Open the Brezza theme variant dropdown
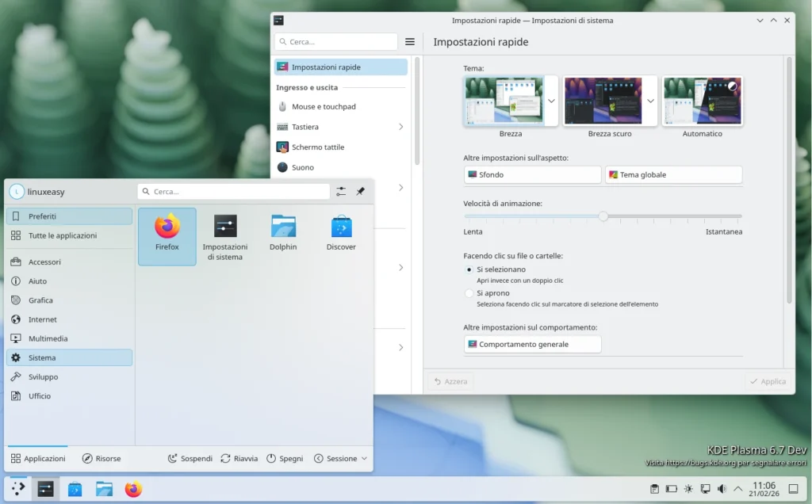Viewport: 812px width, 504px height. [x=552, y=101]
